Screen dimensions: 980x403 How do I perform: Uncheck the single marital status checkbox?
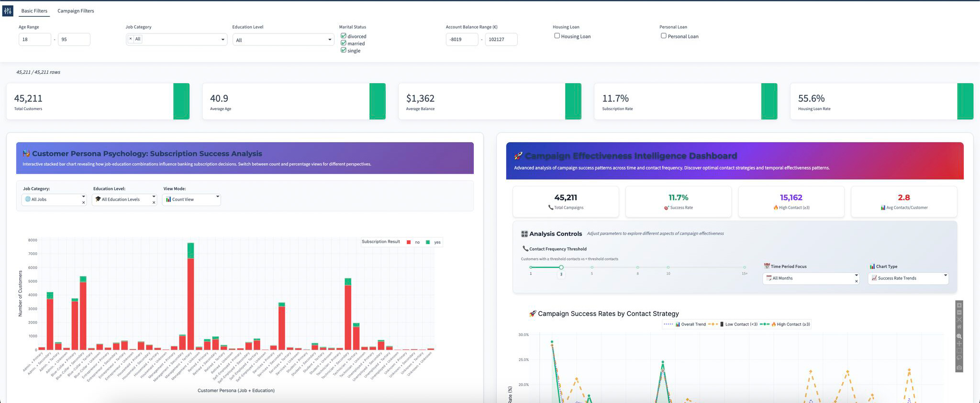click(x=344, y=50)
